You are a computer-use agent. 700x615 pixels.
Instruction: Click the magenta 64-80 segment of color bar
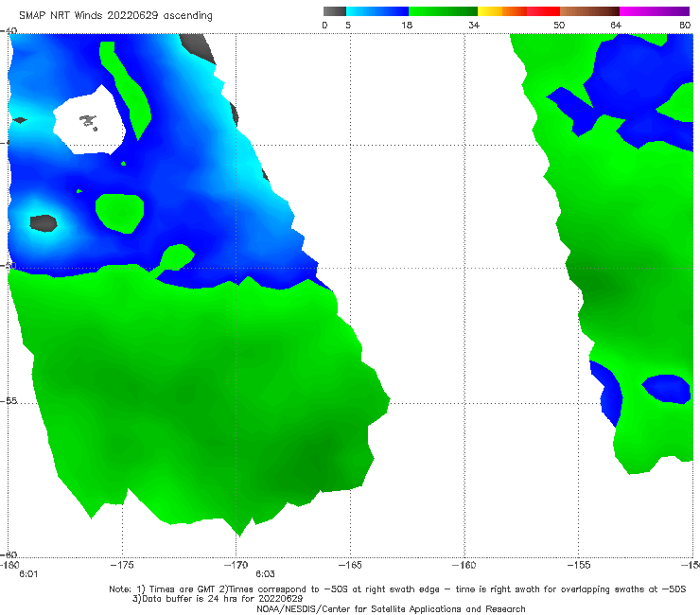tap(655, 11)
